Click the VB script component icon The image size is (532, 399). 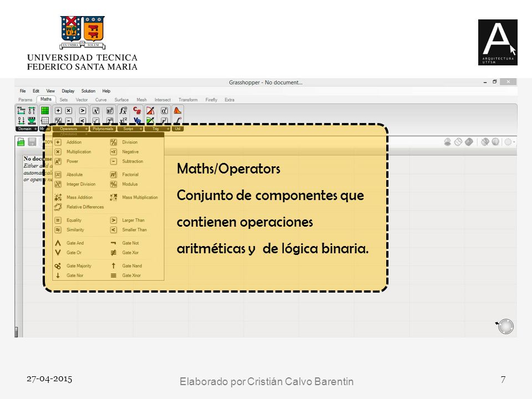coord(137,120)
